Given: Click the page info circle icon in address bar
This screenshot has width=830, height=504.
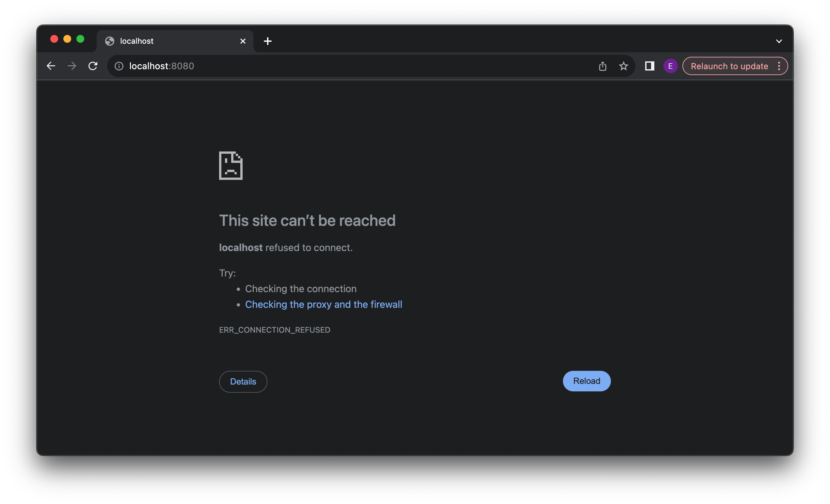Looking at the screenshot, I should pyautogui.click(x=119, y=66).
